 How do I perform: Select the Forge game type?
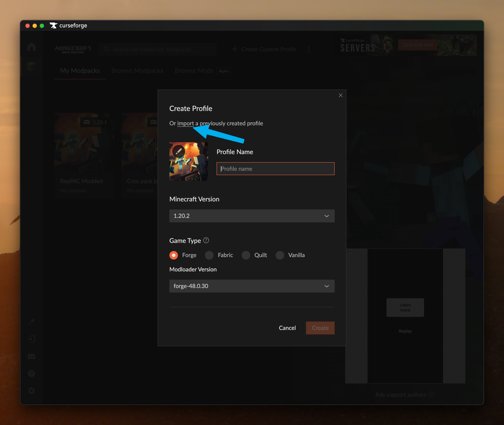click(x=173, y=255)
